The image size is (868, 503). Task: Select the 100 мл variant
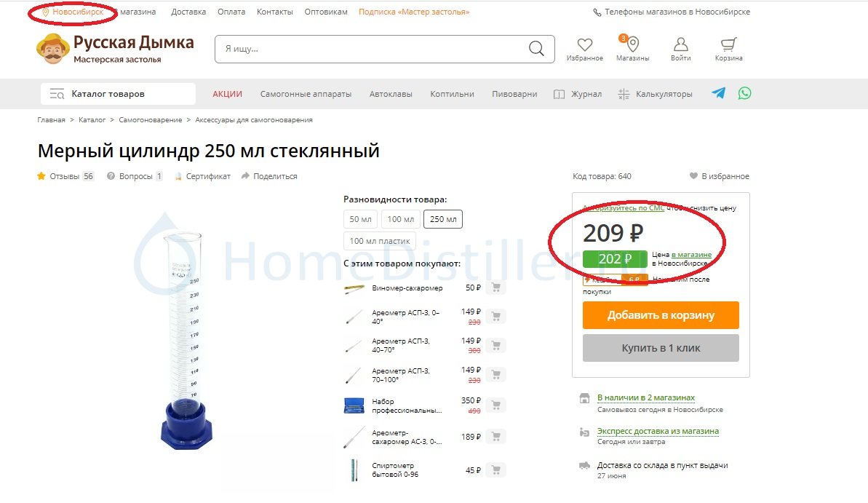(x=400, y=219)
